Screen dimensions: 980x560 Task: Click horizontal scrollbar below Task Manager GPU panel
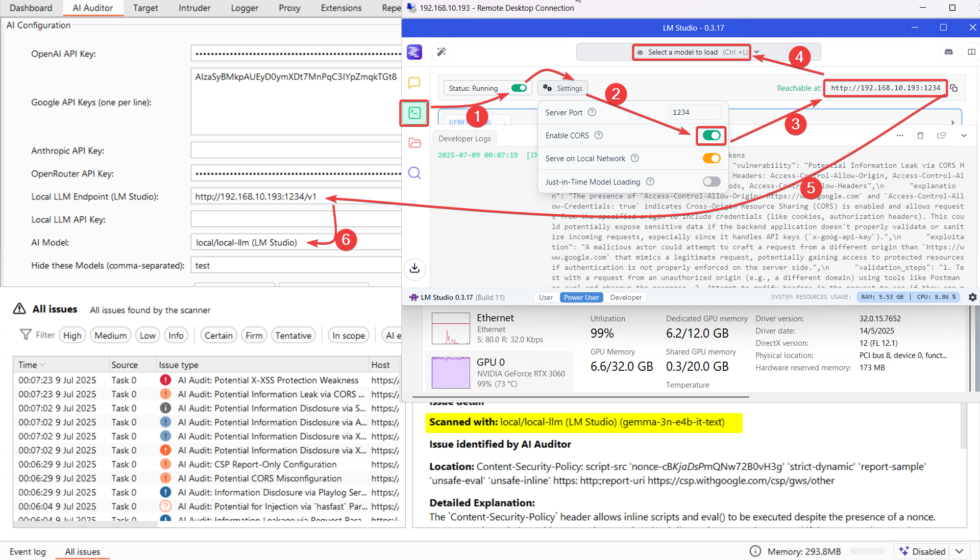click(x=581, y=396)
